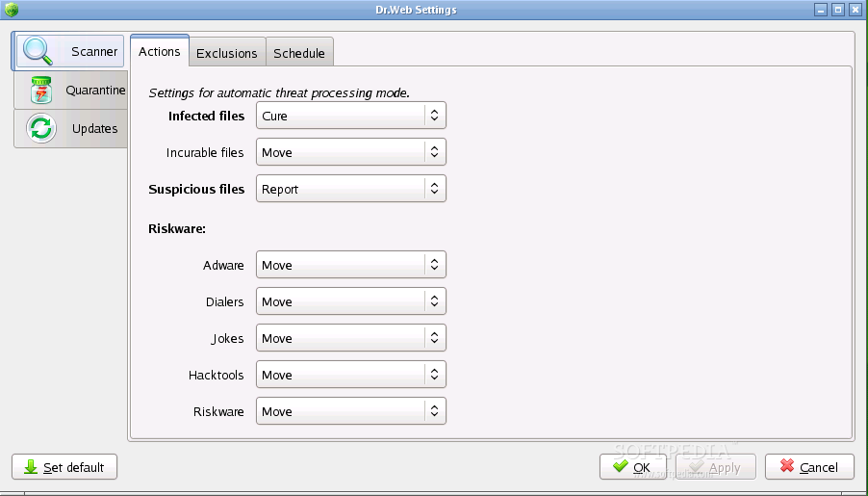Image resolution: width=868 pixels, height=496 pixels.
Task: Click the green Updates refresh icon
Action: 41,128
